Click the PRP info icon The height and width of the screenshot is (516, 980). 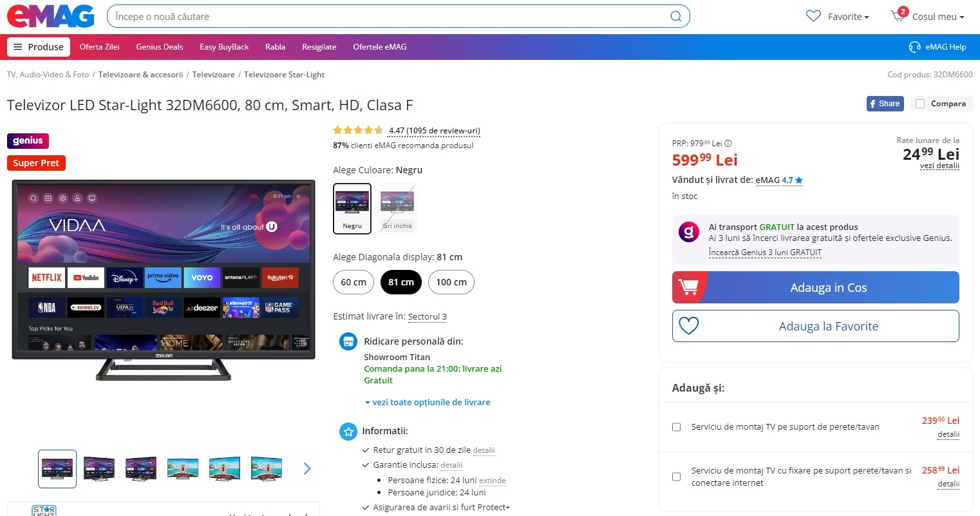tap(728, 144)
